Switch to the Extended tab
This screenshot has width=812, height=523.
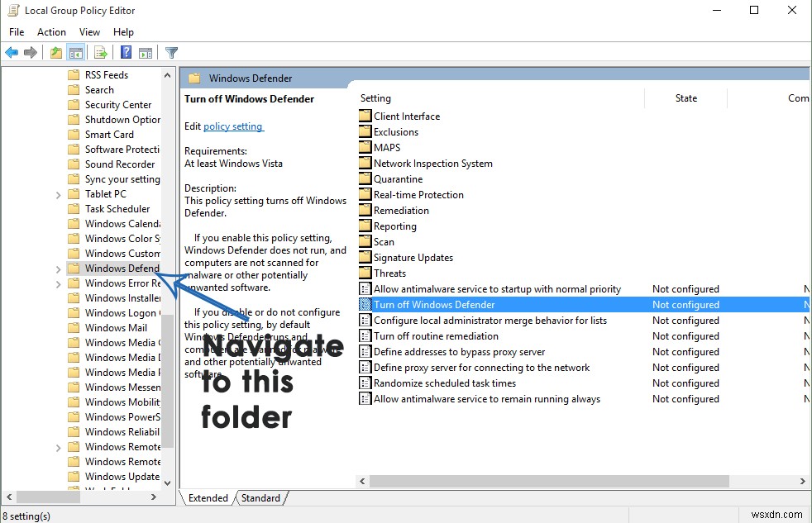(x=208, y=497)
